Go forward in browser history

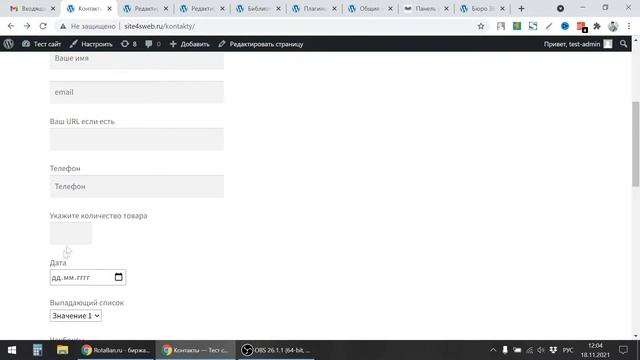pos(27,26)
